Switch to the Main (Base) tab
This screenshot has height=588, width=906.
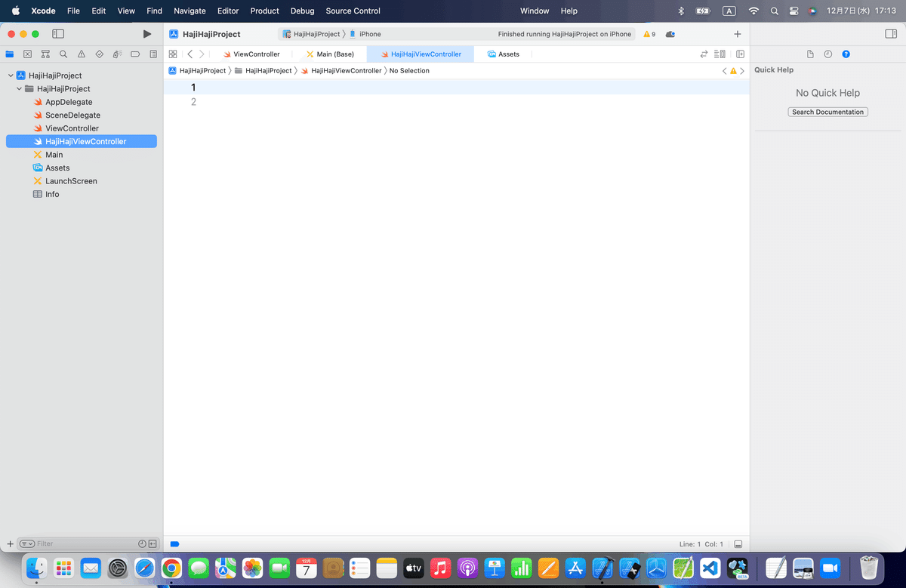[330, 54]
